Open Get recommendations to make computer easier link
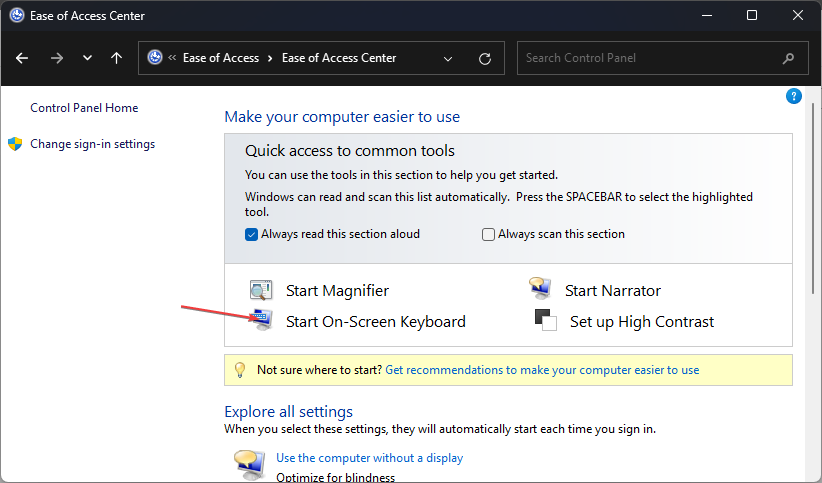 coord(542,370)
